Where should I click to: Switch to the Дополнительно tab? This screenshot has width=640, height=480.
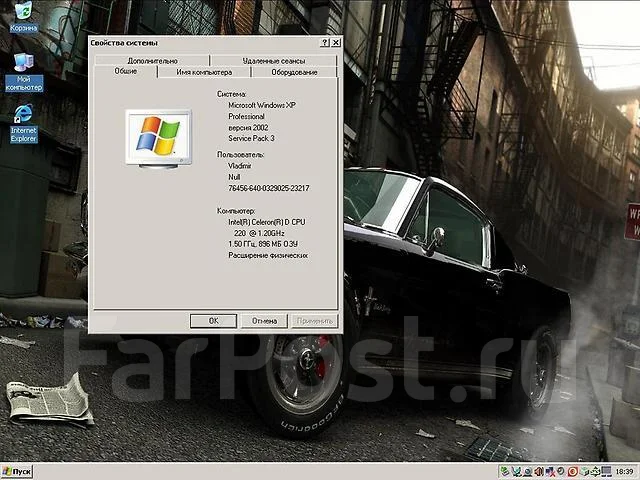tap(152, 61)
